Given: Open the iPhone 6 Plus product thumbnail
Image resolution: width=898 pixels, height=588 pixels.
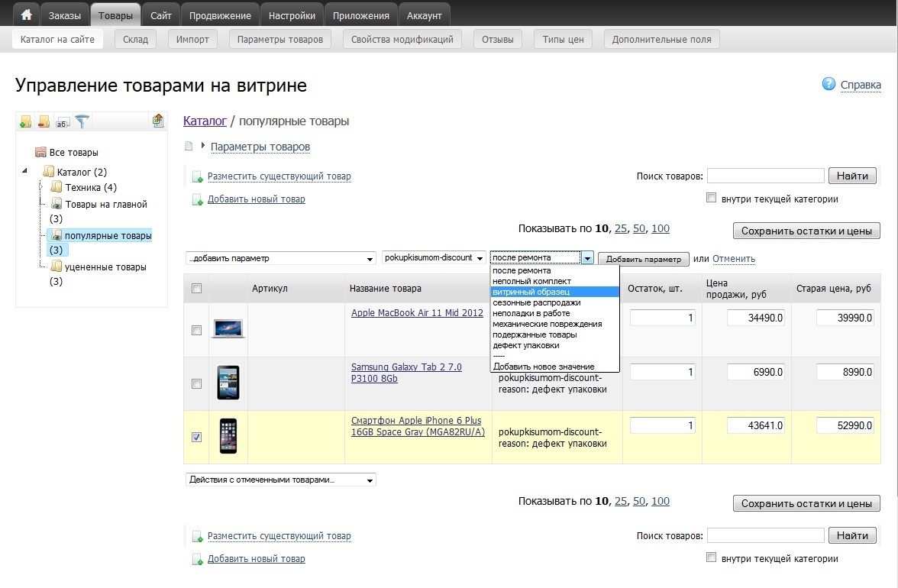Looking at the screenshot, I should coord(228,436).
